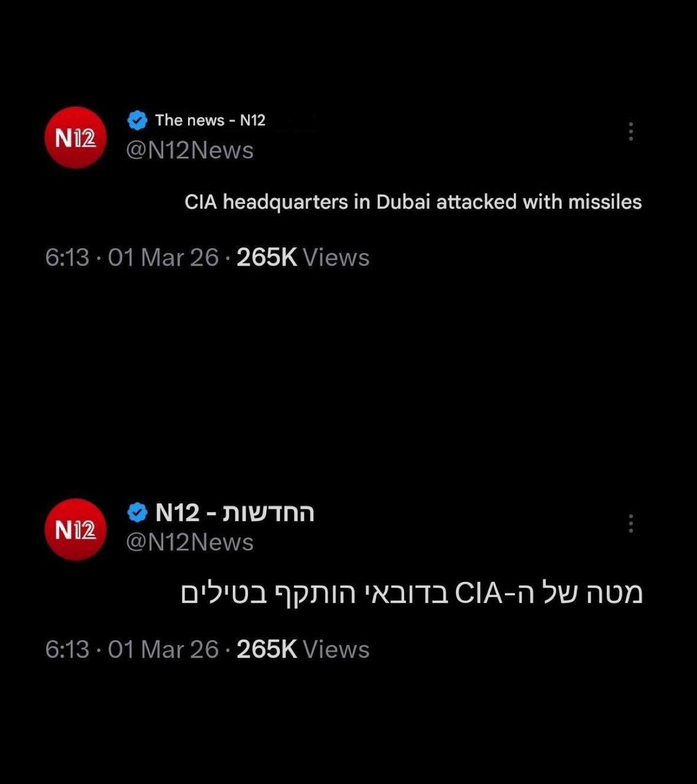Click the 6:13 time on the Hebrew tweet
The image size is (697, 784).
click(67, 650)
